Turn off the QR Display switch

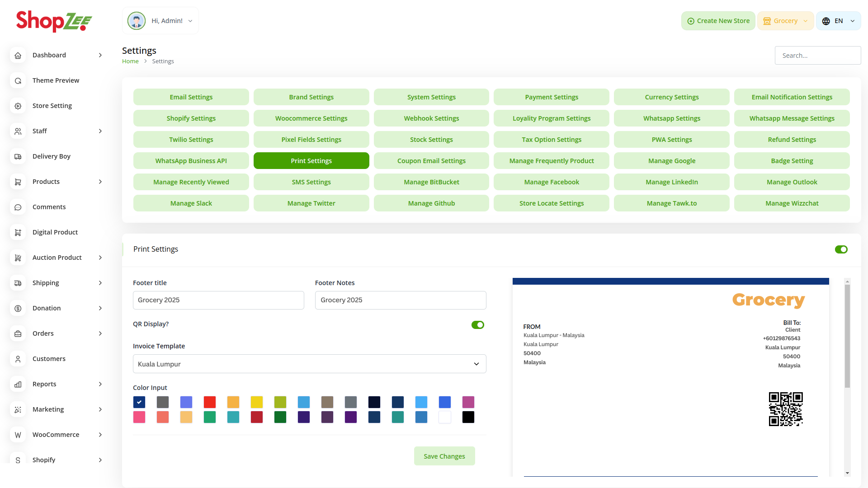coord(477,325)
